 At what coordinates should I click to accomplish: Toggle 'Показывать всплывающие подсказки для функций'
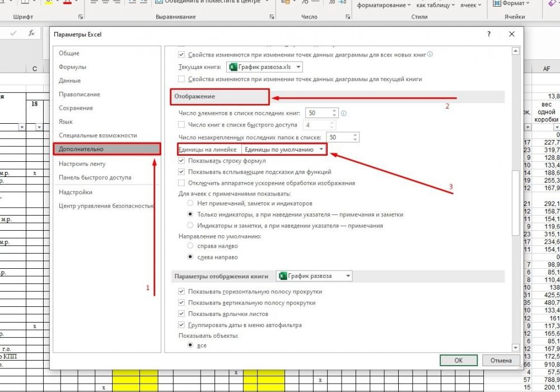tap(181, 172)
